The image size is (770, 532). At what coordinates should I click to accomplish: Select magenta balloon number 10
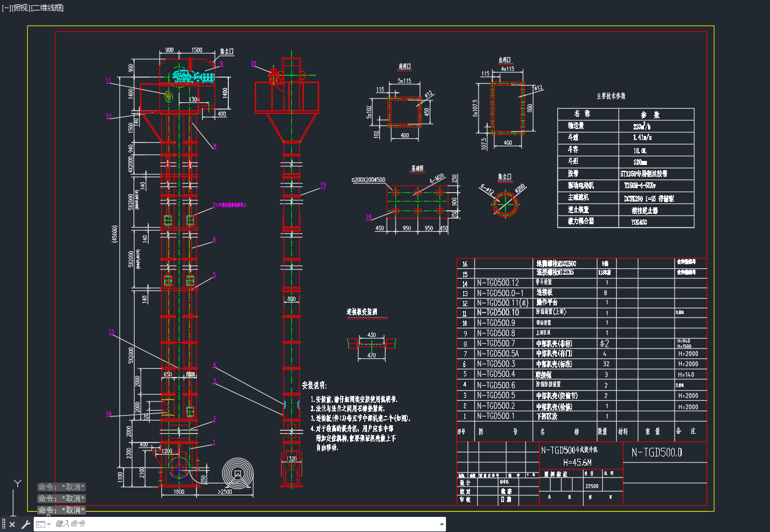tap(254, 64)
